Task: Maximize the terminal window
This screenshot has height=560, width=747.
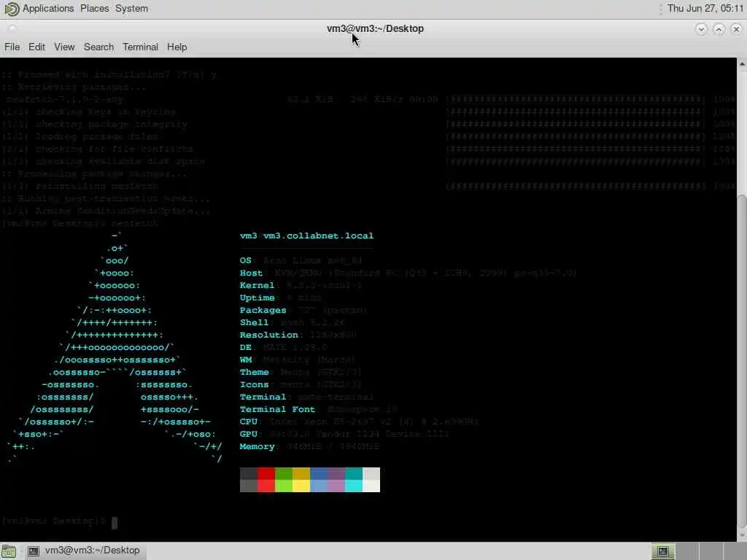Action: pyautogui.click(x=719, y=29)
